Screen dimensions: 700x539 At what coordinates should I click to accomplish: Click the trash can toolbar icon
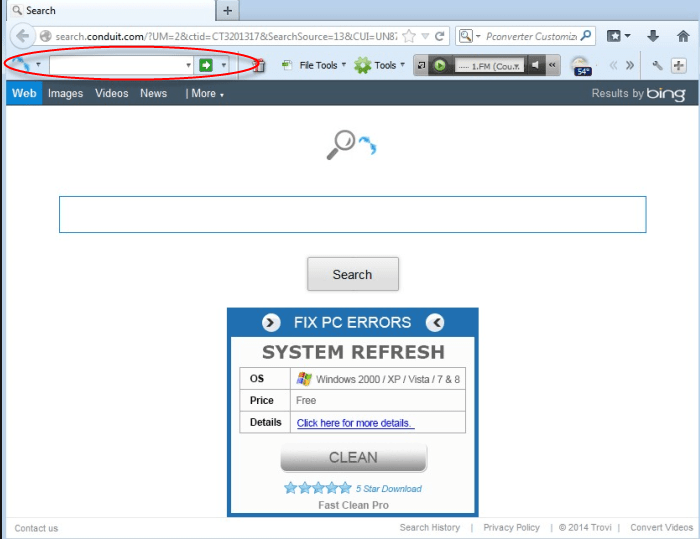(258, 66)
